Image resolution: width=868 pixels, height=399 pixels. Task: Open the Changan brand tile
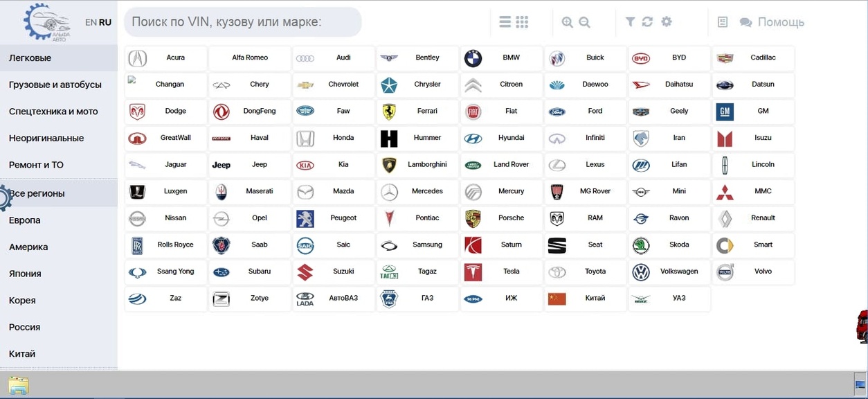click(x=166, y=85)
